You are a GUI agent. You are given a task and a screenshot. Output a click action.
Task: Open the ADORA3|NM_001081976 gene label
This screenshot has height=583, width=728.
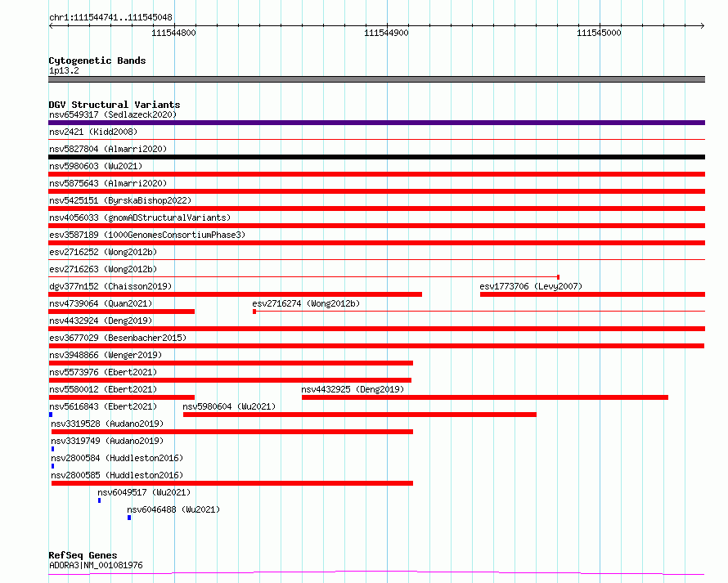coord(96,565)
